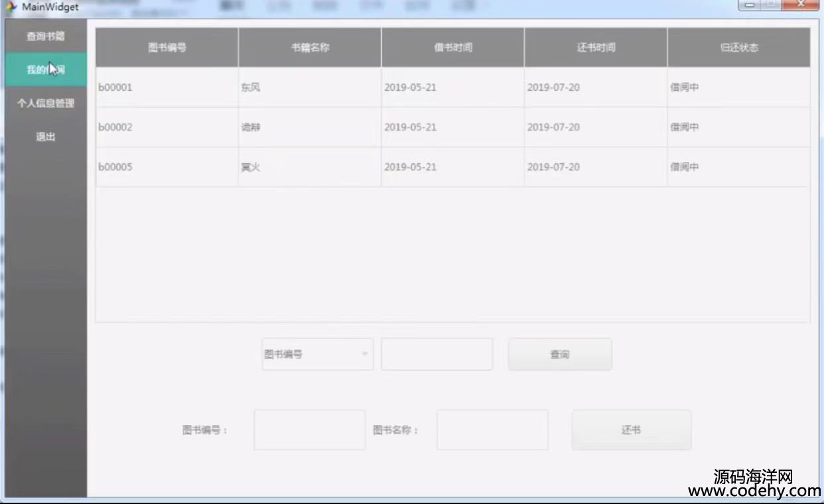
Task: Select the b00002 table cell
Action: pos(167,127)
